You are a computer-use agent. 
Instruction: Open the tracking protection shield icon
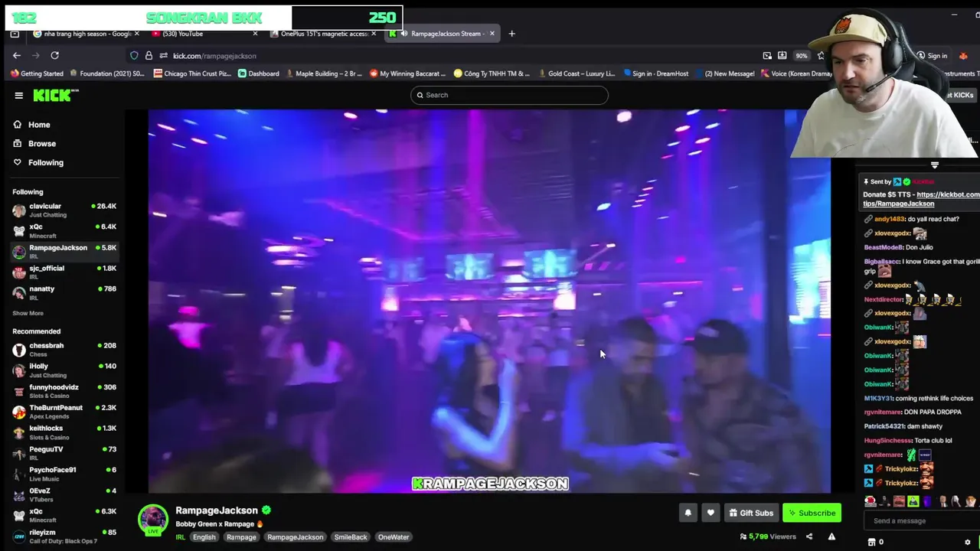click(x=134, y=56)
